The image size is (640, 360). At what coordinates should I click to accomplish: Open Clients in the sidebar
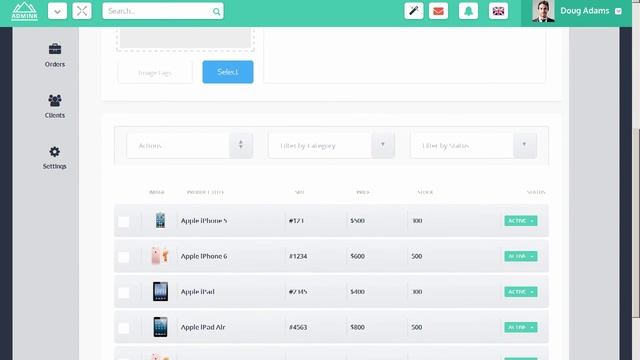point(55,106)
